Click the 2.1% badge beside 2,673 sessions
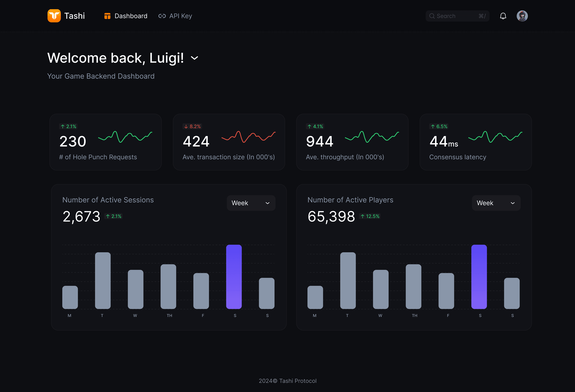This screenshot has height=392, width=575. (114, 216)
